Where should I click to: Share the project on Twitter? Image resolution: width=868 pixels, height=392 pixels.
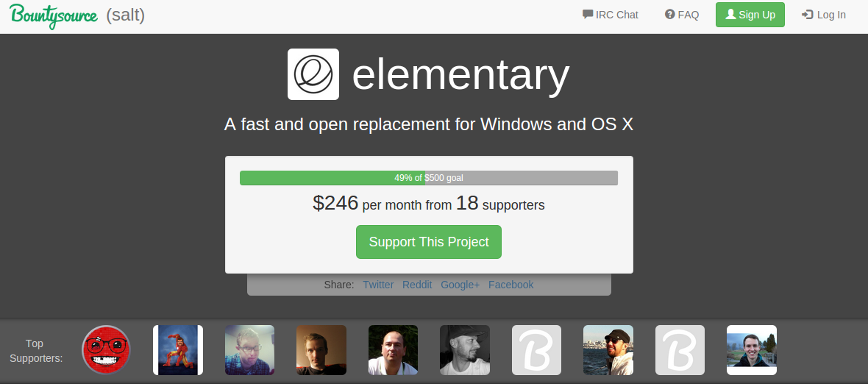pos(378,285)
